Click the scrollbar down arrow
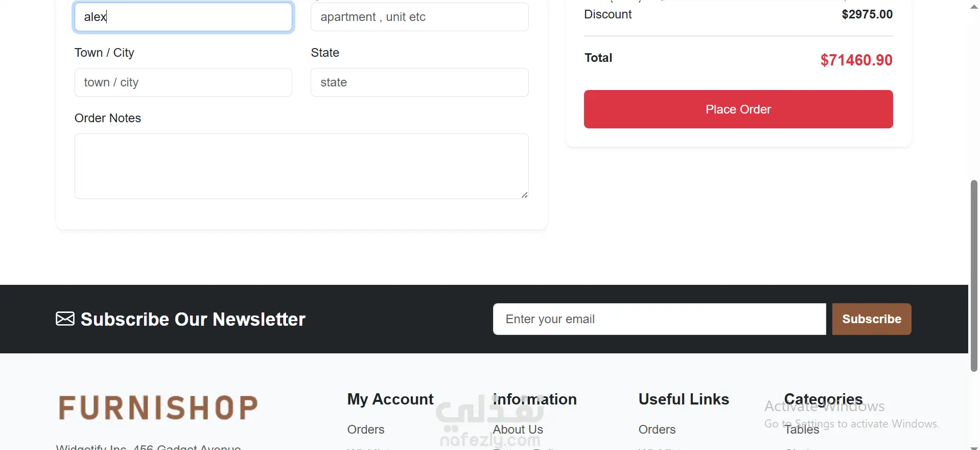Screen dimensions: 980x450 click(974, 447)
